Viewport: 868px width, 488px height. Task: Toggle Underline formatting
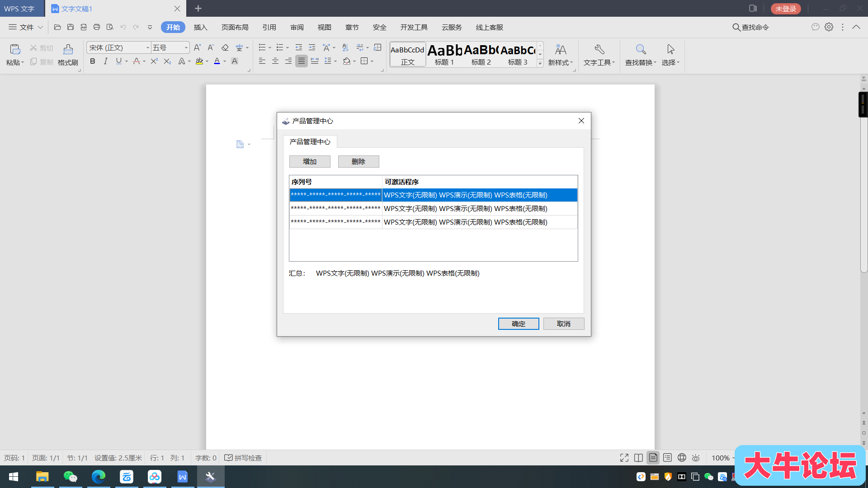click(x=118, y=61)
